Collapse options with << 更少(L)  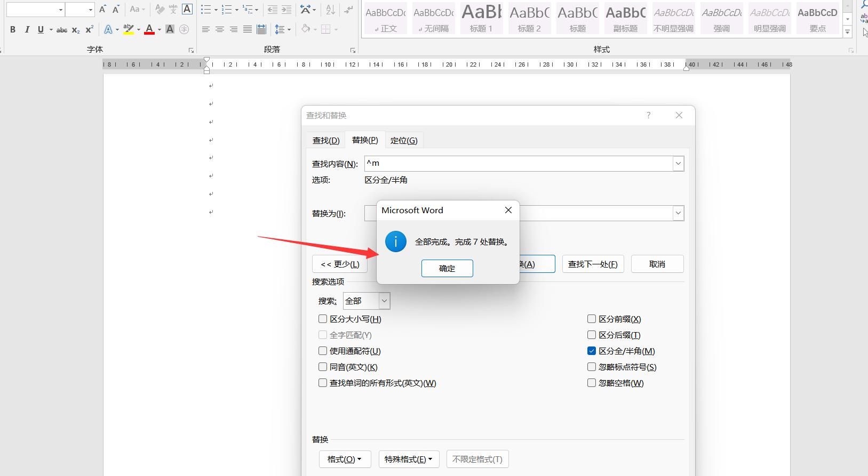tap(340, 264)
